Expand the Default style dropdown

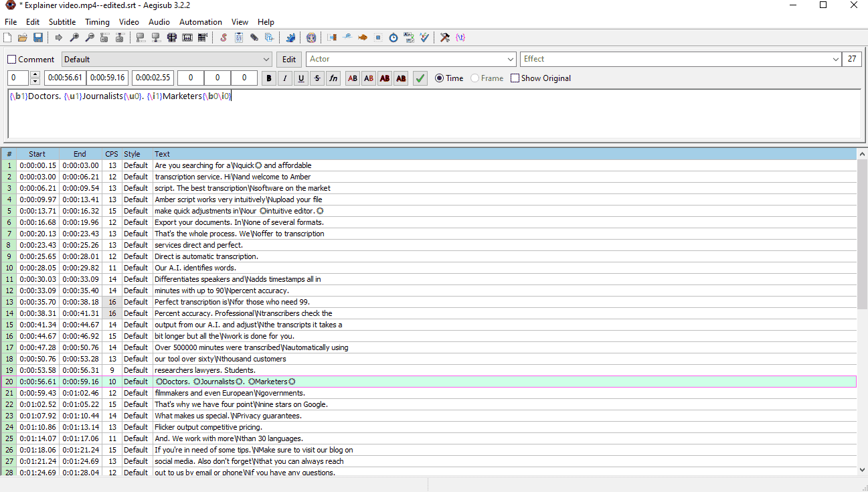[x=267, y=60]
